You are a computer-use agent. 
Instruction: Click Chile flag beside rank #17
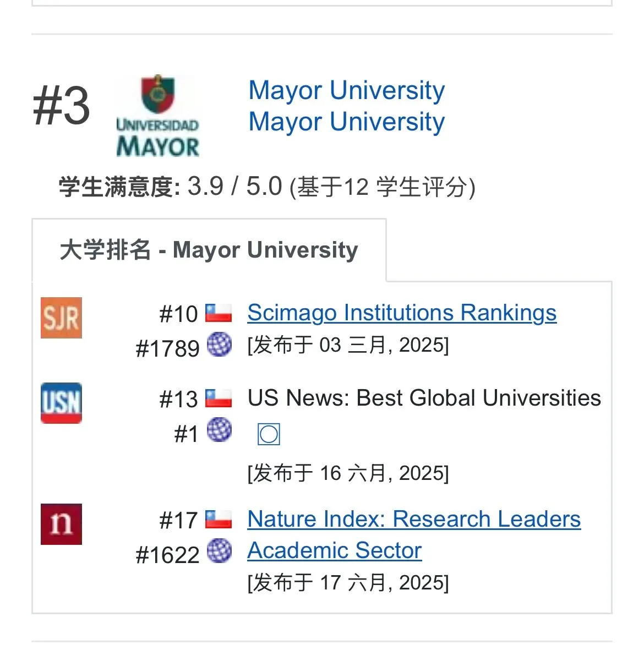(219, 519)
